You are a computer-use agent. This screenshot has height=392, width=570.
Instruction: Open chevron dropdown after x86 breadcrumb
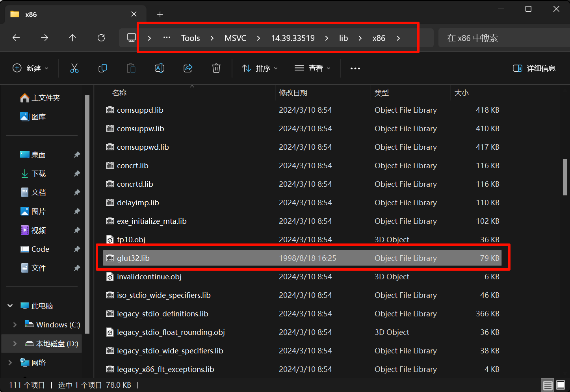tap(398, 38)
